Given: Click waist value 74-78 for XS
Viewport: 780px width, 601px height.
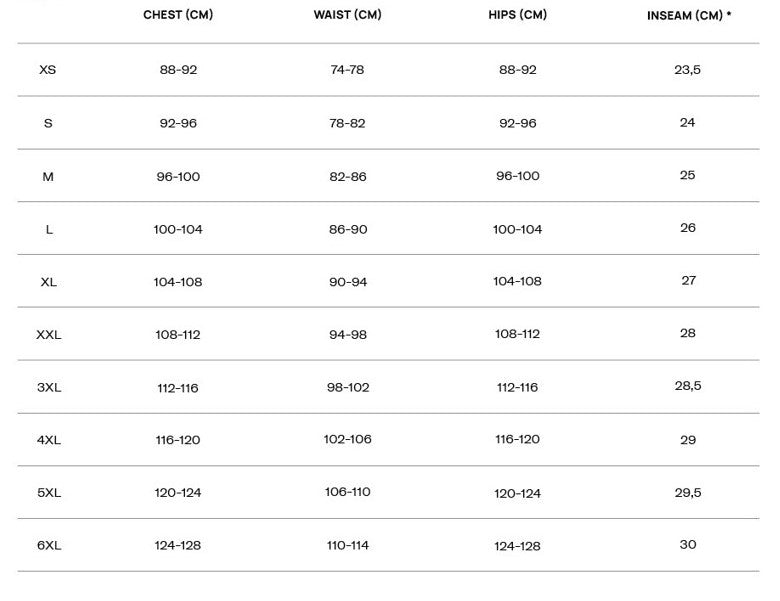Looking at the screenshot, I should [347, 70].
